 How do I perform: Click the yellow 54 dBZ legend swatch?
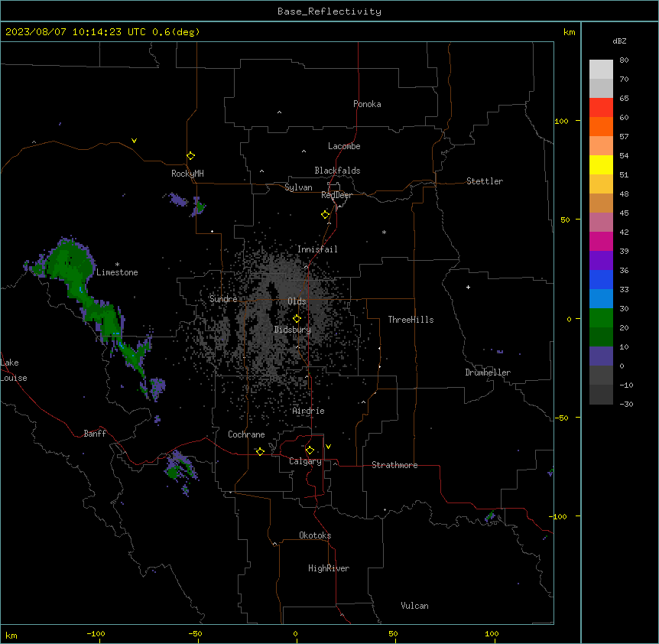click(601, 164)
